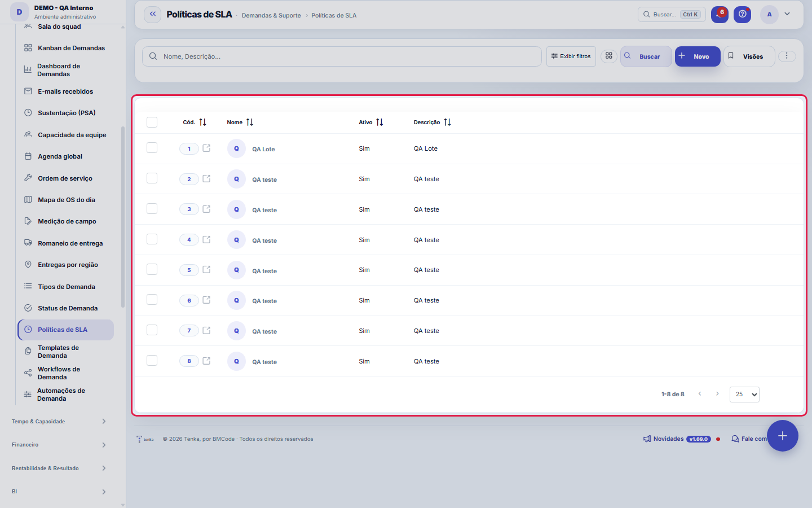
Task: Check the checkbox for row code 2
Action: 152,178
